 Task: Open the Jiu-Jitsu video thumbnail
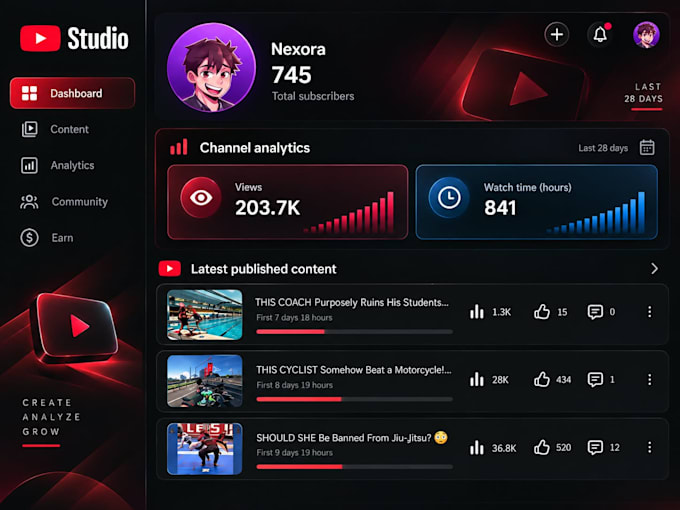(205, 449)
